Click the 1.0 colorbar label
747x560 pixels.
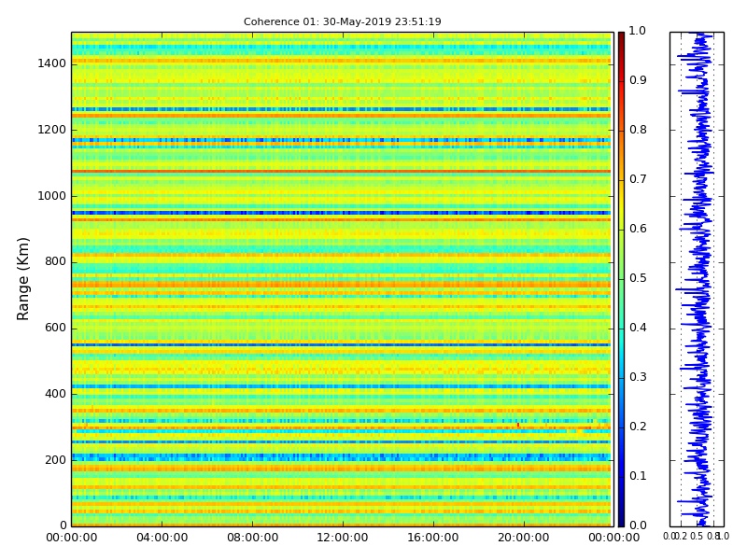(638, 31)
